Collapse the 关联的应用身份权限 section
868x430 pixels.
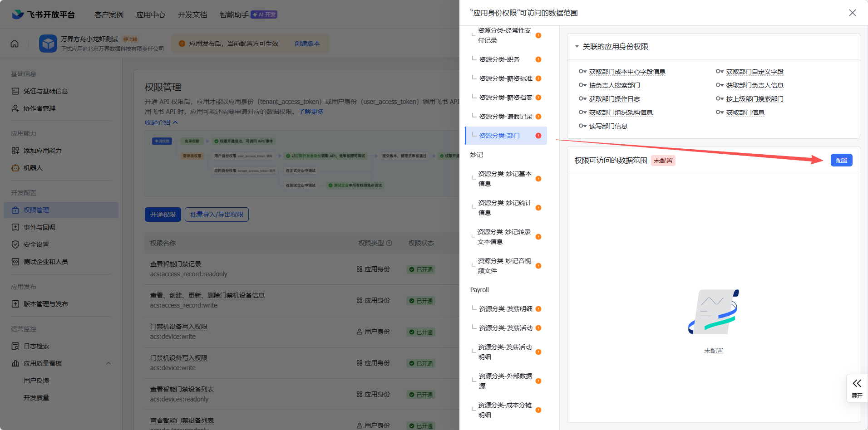click(577, 47)
